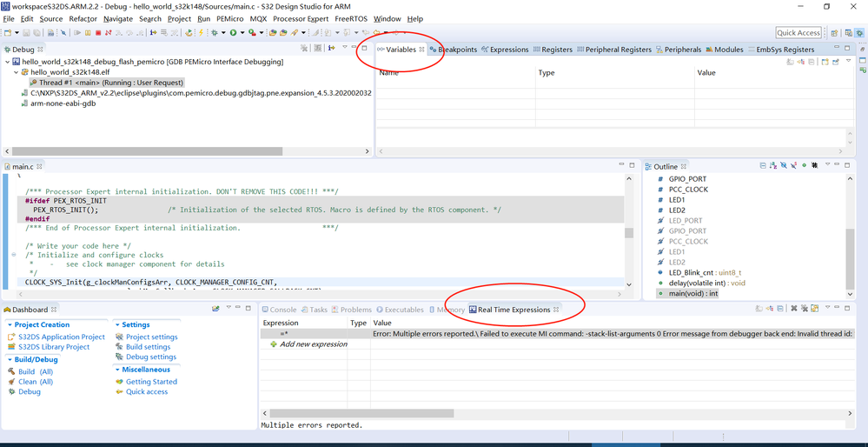Open the dropdown arrow next to Run launch icon
868x447 pixels.
click(x=242, y=33)
